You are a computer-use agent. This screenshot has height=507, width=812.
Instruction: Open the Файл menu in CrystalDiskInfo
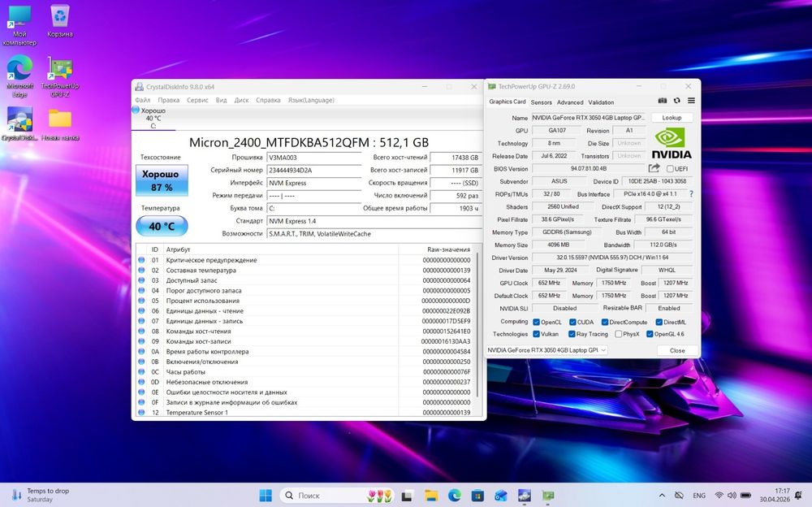tap(142, 100)
